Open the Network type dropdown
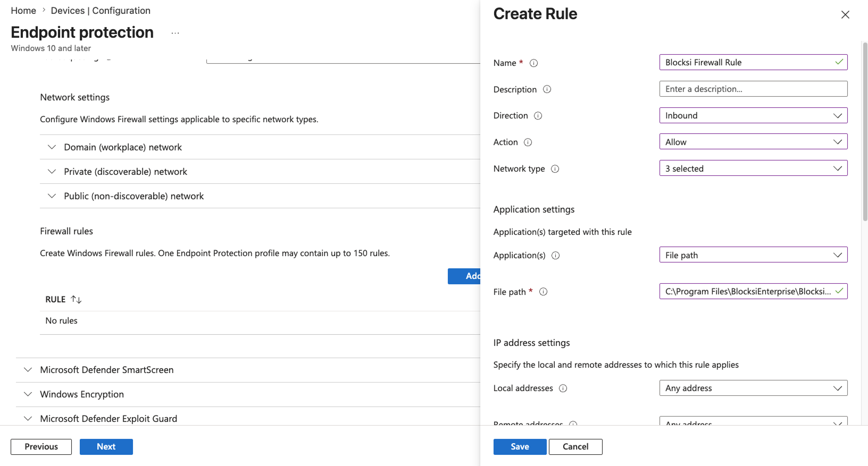The height and width of the screenshot is (466, 868). 753,168
